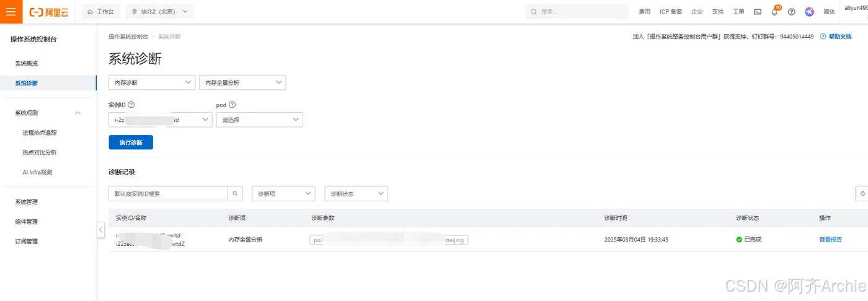Open 系统管理 in sidebar

[x=27, y=202]
